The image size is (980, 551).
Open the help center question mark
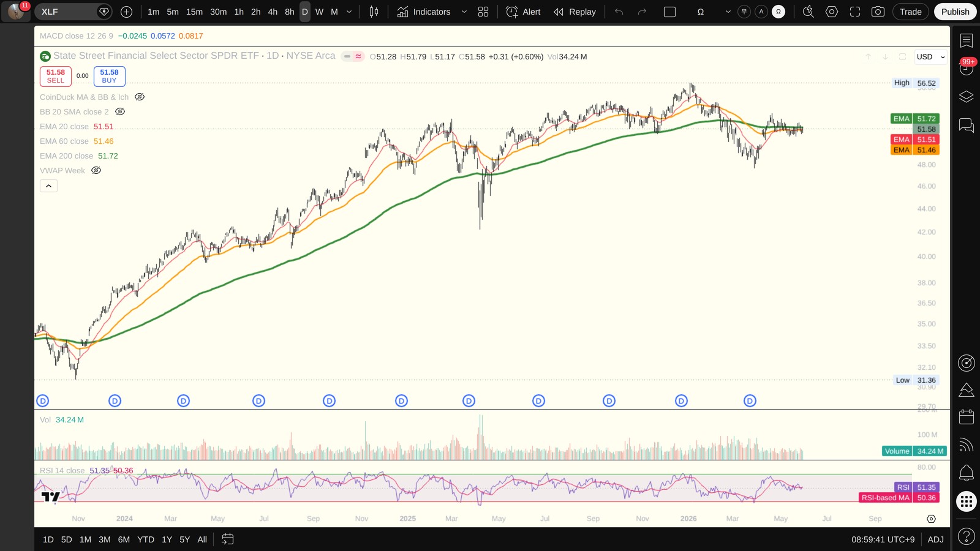(966, 536)
